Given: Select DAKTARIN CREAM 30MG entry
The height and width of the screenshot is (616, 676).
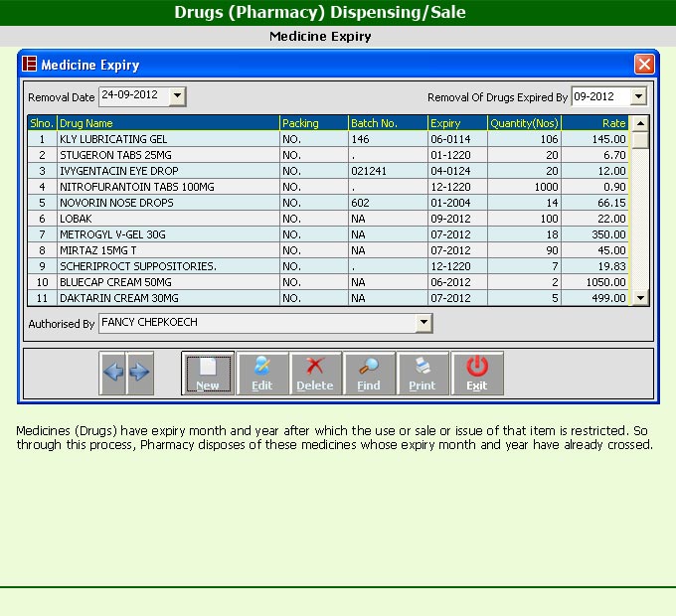Looking at the screenshot, I should pos(328,298).
